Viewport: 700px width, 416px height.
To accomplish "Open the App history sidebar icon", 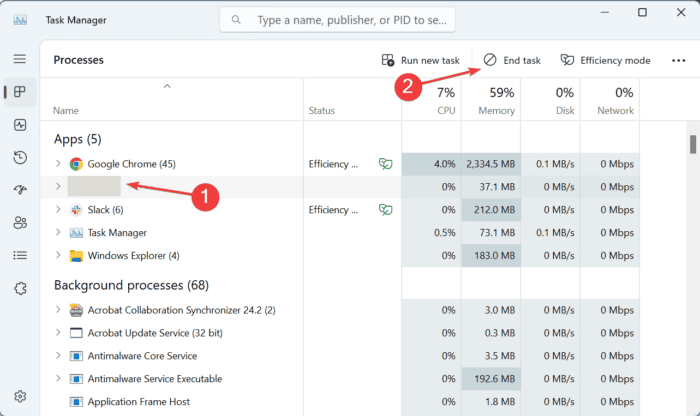I will [20, 157].
